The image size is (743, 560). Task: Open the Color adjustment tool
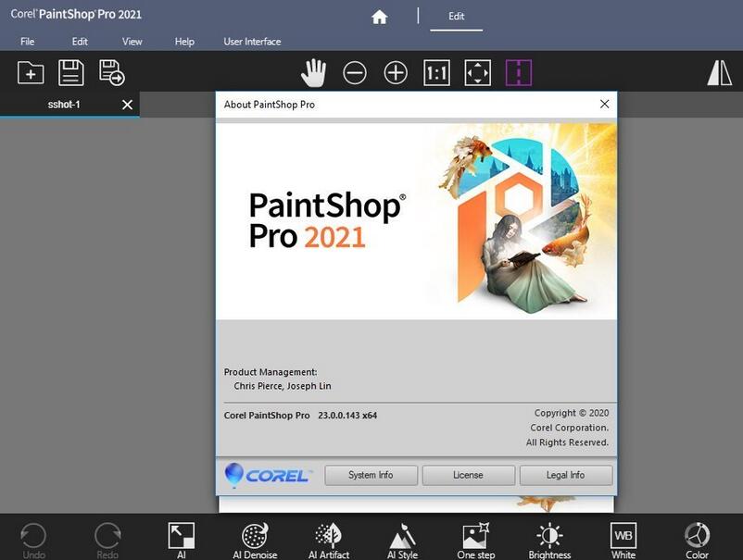point(697,541)
